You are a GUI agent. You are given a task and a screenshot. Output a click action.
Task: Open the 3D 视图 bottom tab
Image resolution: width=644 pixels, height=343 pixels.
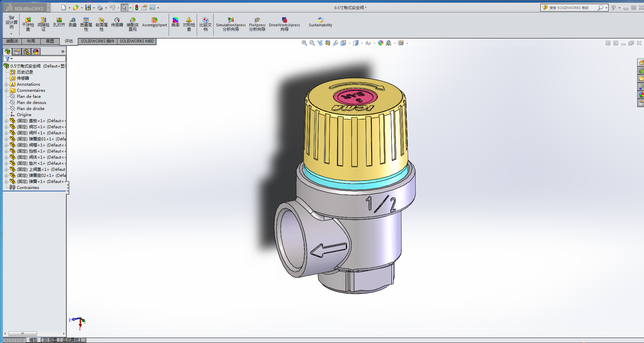click(50, 340)
